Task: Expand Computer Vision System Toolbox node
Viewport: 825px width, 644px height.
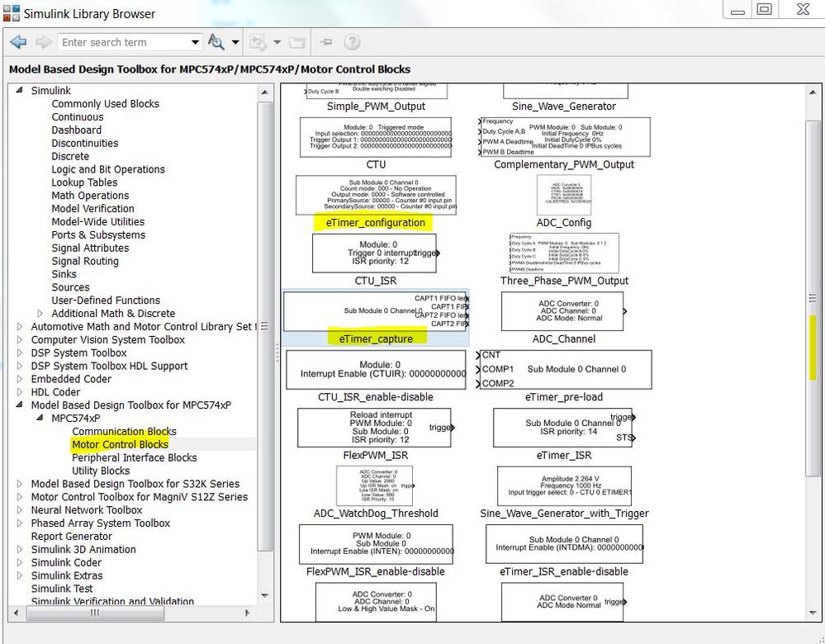Action: 20,340
